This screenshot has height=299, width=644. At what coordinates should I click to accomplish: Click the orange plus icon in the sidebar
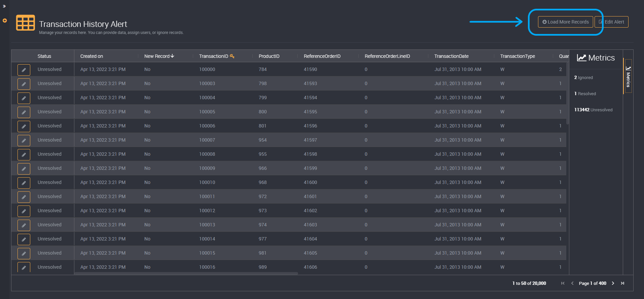point(5,21)
